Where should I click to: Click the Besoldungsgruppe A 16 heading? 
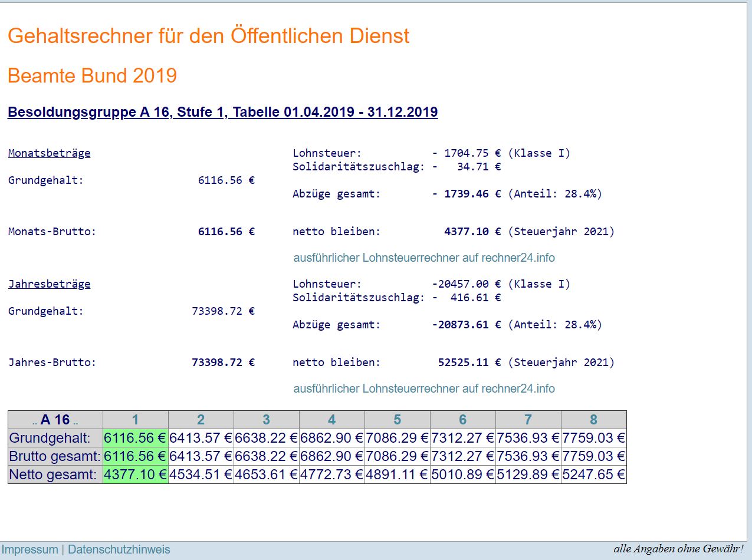[222, 112]
